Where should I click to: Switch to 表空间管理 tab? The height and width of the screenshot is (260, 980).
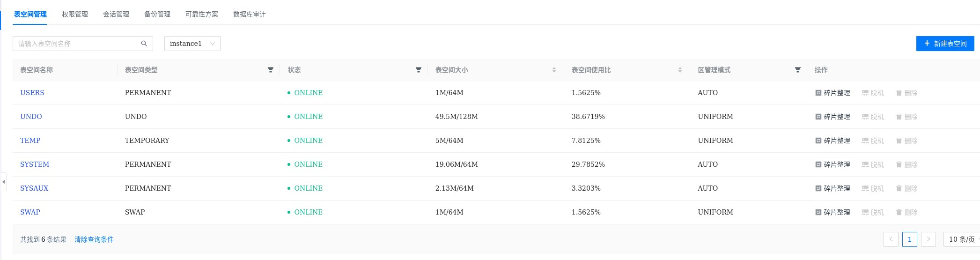[30, 14]
